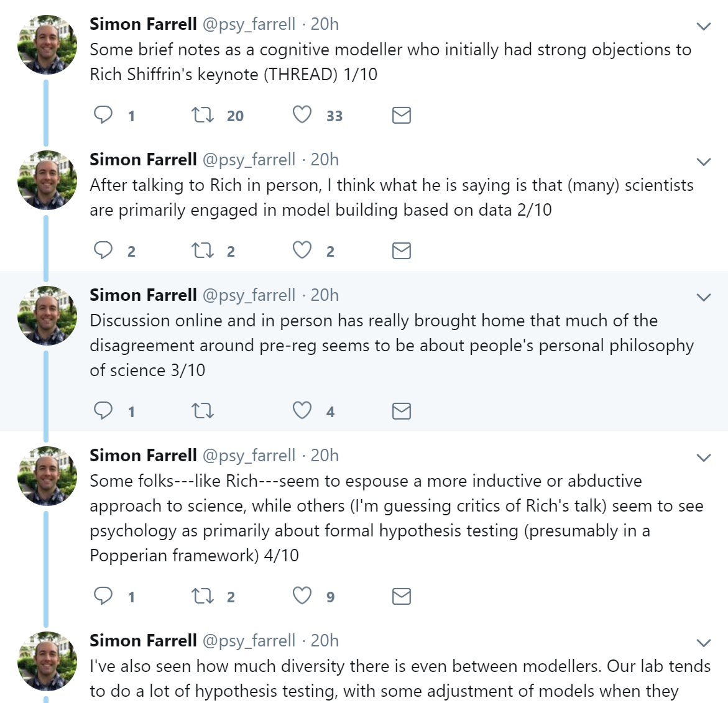Image resolution: width=728 pixels, height=703 pixels.
Task: Like the 3/10 pre-reg discussion tweet
Action: pyautogui.click(x=302, y=411)
